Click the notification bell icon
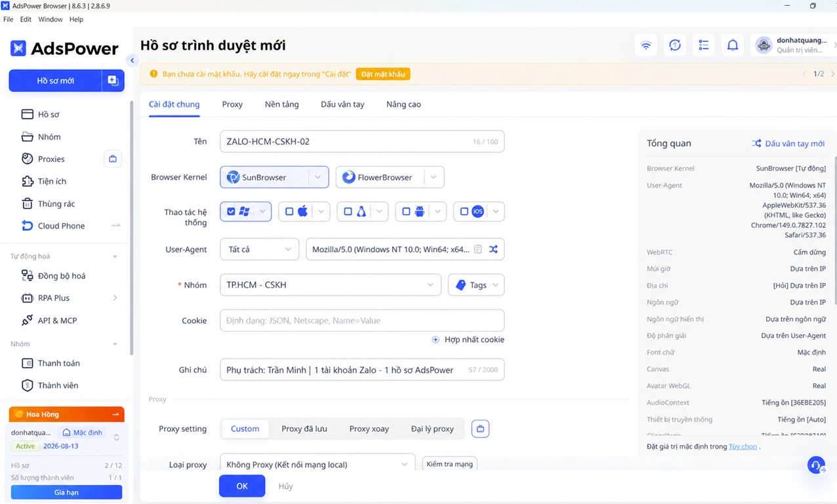The height and width of the screenshot is (504, 837). 732,45
